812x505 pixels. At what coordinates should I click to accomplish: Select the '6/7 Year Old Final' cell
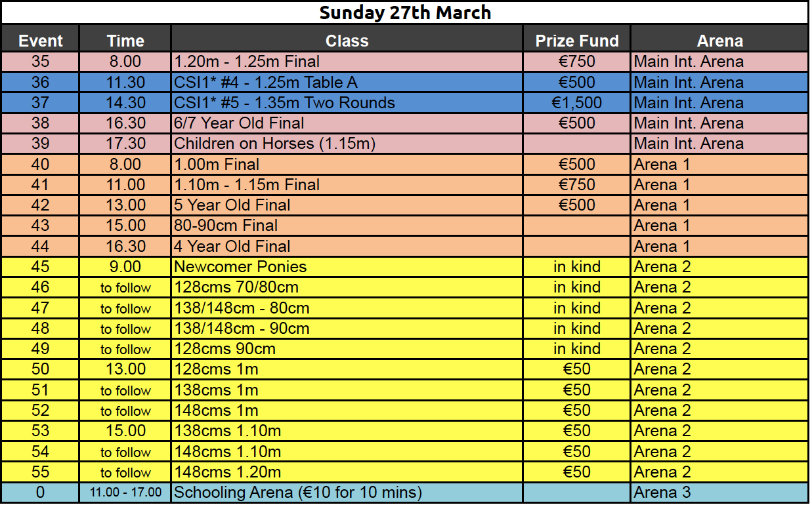tap(347, 123)
